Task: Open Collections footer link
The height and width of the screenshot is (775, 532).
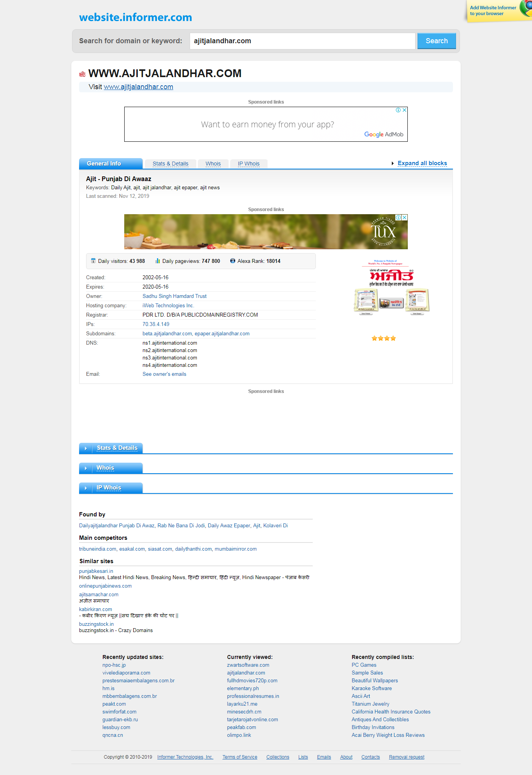Action: [278, 757]
